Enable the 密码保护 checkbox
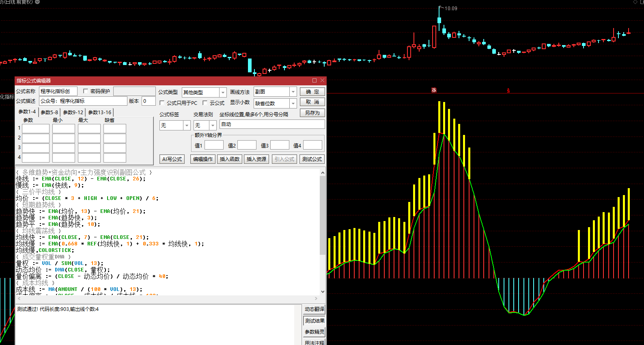 [x=86, y=91]
